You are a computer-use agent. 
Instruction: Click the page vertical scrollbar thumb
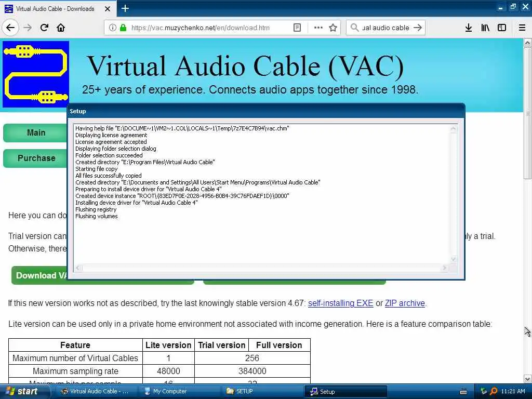(x=527, y=113)
